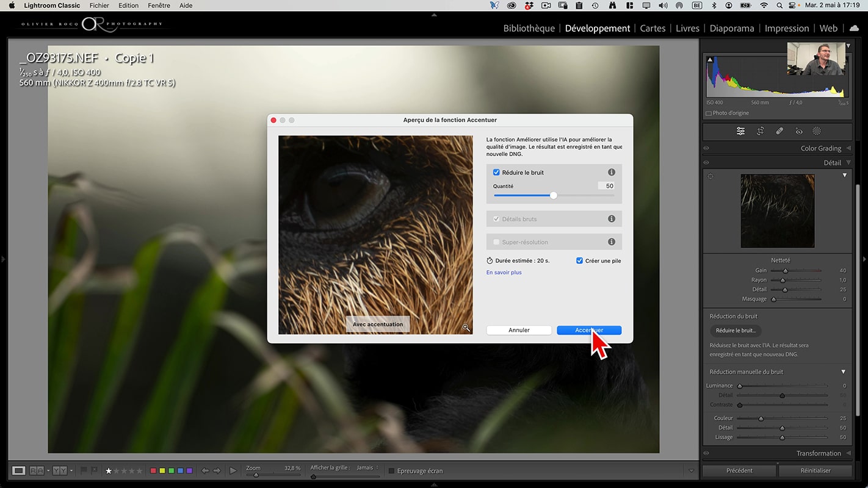
Task: Click the blue Accentuer button
Action: [x=589, y=330]
